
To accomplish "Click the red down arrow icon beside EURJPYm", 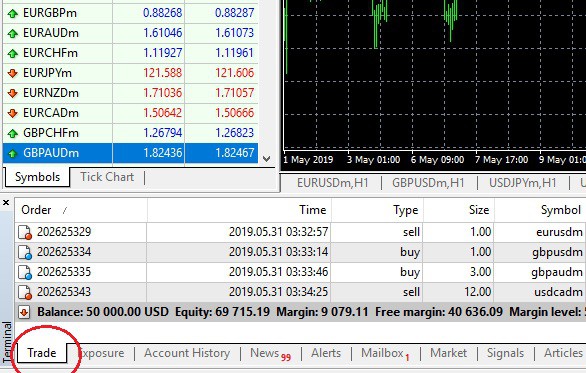I will [x=13, y=73].
